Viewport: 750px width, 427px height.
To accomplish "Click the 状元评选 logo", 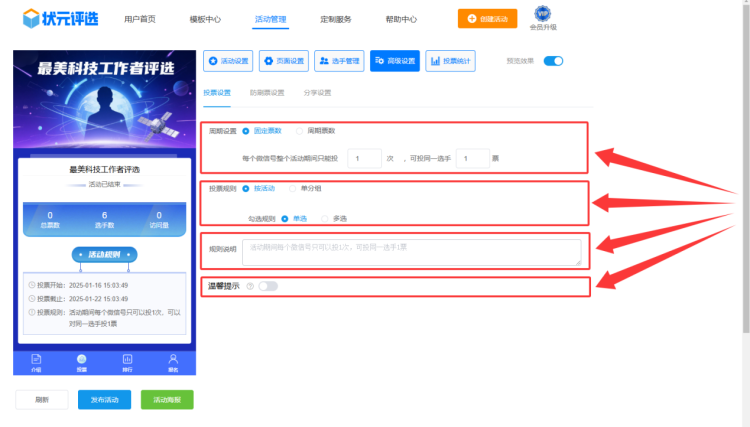I will pos(61,18).
